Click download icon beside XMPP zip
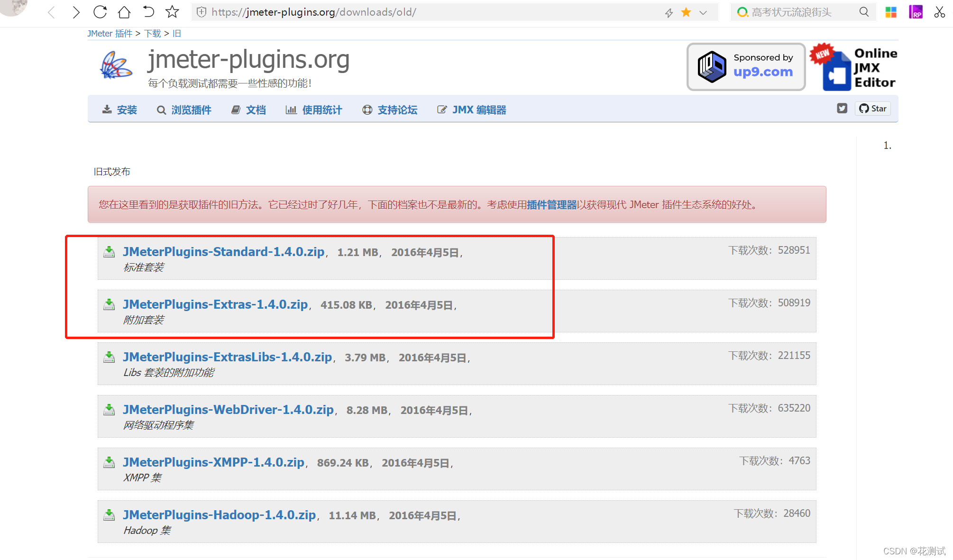953x560 pixels. (109, 462)
